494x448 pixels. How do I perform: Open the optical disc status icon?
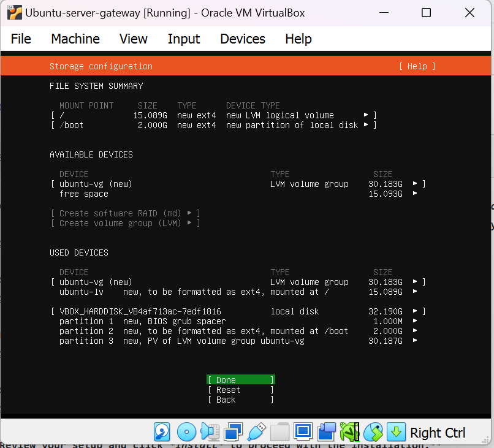tap(186, 432)
